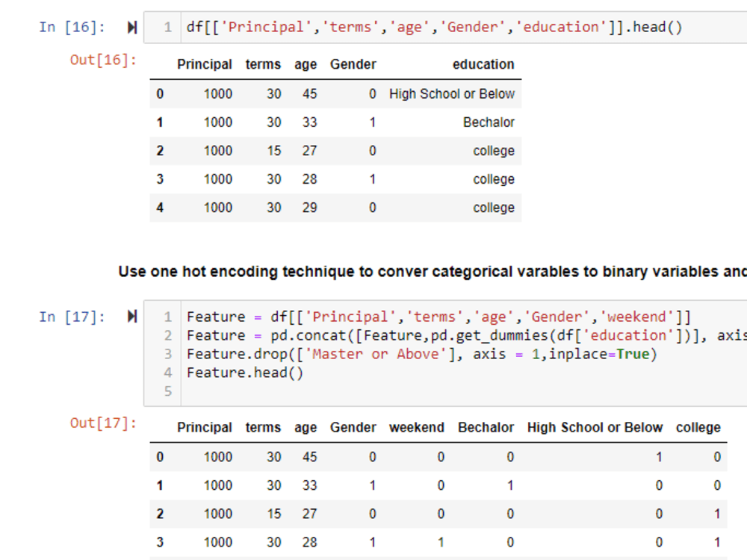Screen dimensions: 747x560
Task: Run cell In [16] with the run icon
Action: click(132, 27)
